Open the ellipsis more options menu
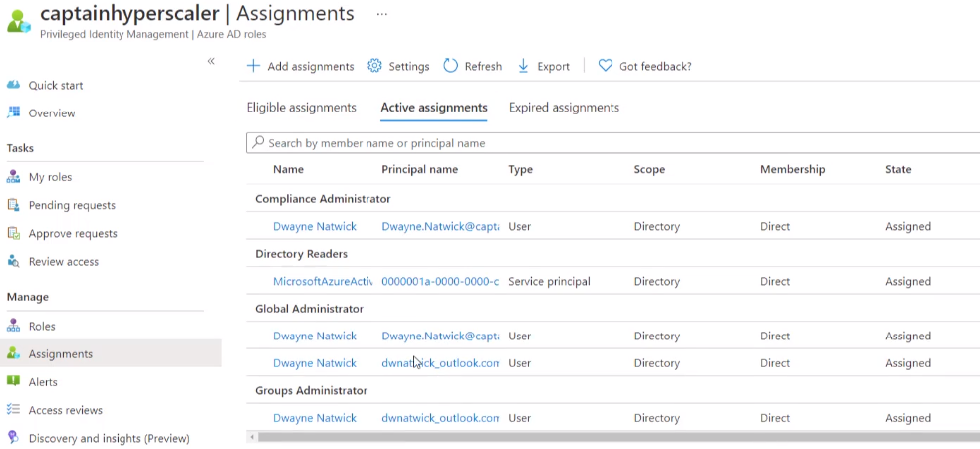The image size is (980, 449). pyautogui.click(x=381, y=13)
